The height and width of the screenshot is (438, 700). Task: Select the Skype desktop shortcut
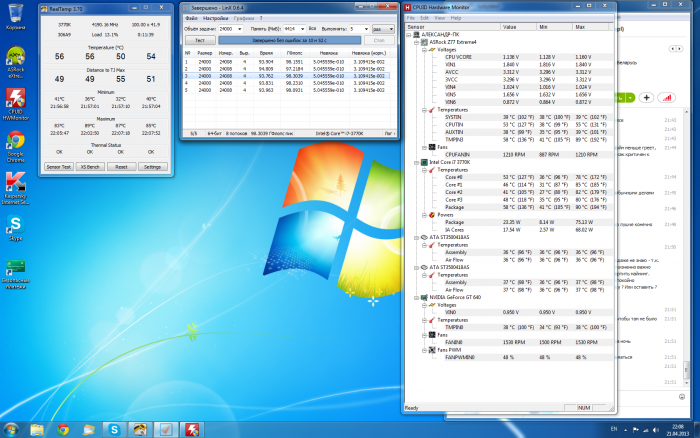coord(16,228)
